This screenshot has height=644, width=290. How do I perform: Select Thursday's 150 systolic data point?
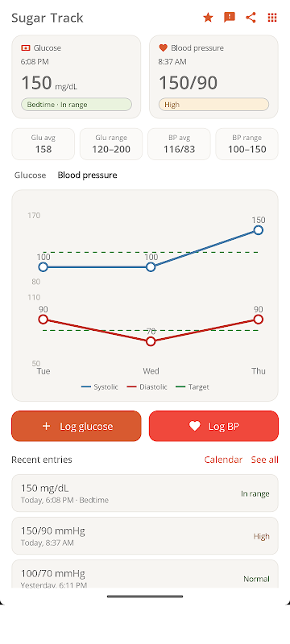259,230
